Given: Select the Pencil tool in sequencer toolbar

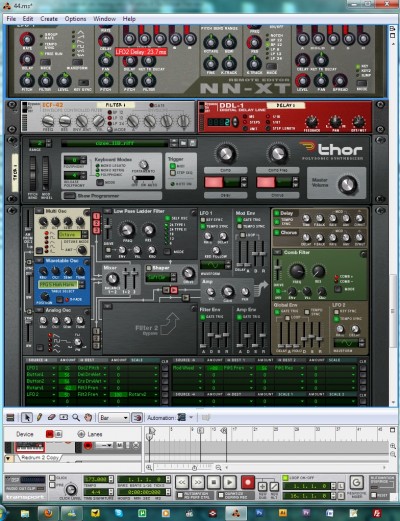Looking at the screenshot, I should click(39, 417).
